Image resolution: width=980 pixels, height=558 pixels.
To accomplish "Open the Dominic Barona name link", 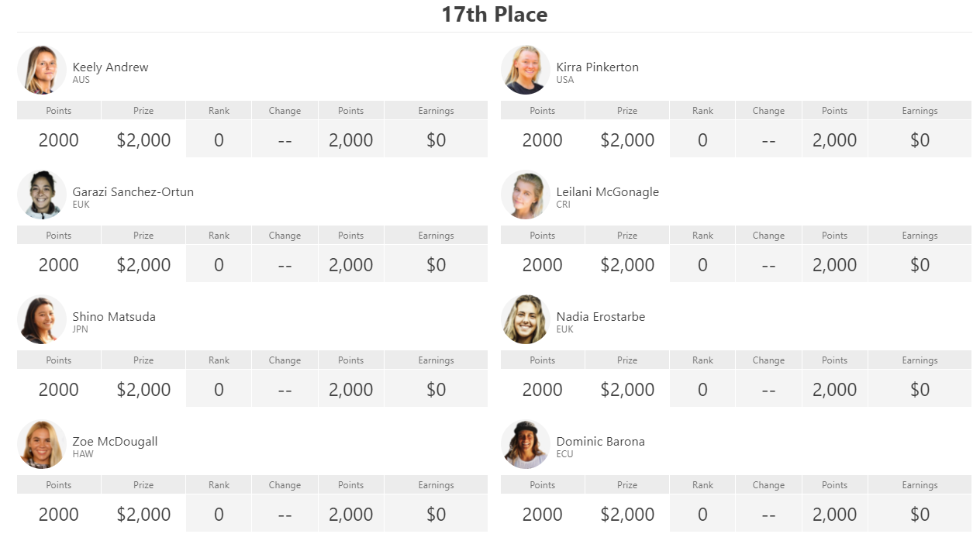I will point(601,442).
